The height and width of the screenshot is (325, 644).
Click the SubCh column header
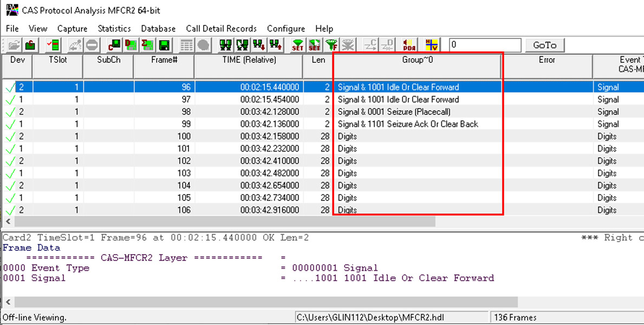[x=108, y=66]
